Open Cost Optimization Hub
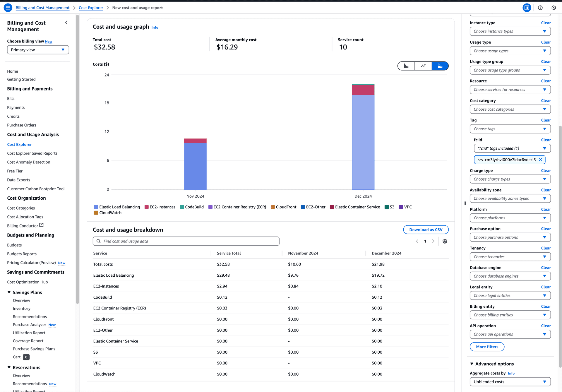The width and height of the screenshot is (562, 392). [x=28, y=282]
